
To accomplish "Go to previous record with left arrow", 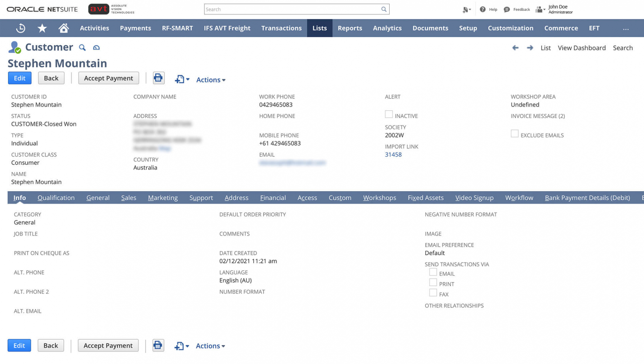I will [x=515, y=48].
